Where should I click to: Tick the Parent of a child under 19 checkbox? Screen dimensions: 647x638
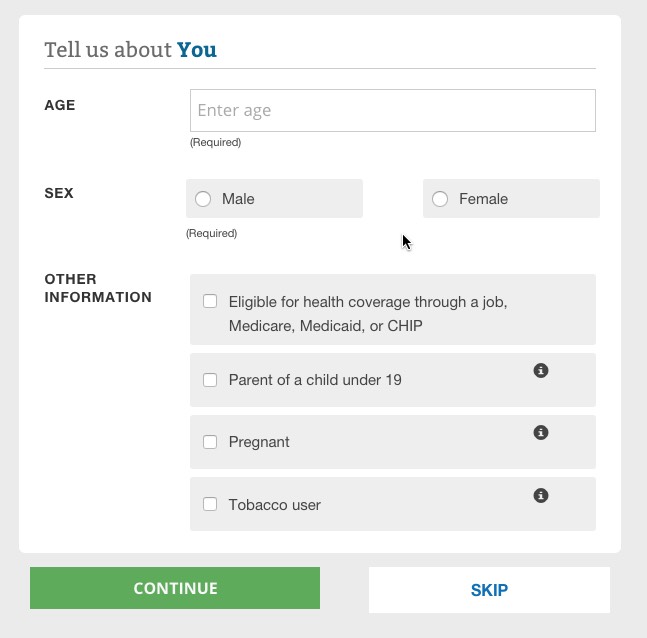click(210, 380)
